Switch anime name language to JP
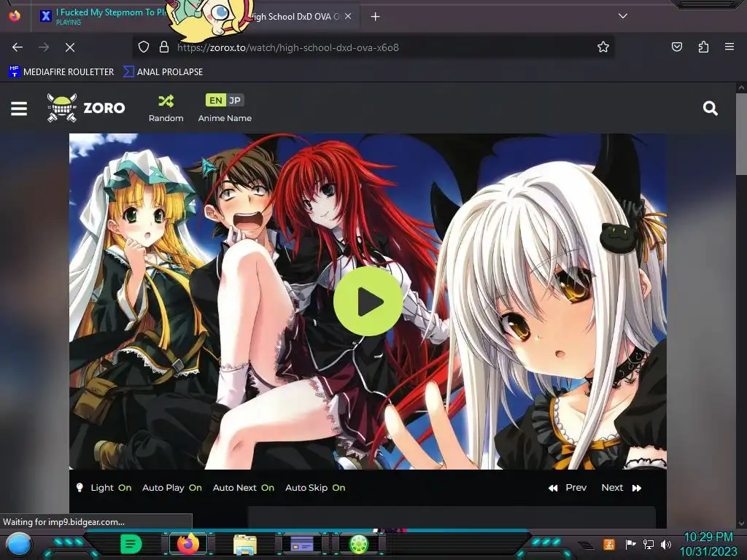Image resolution: width=747 pixels, height=560 pixels. [x=235, y=101]
